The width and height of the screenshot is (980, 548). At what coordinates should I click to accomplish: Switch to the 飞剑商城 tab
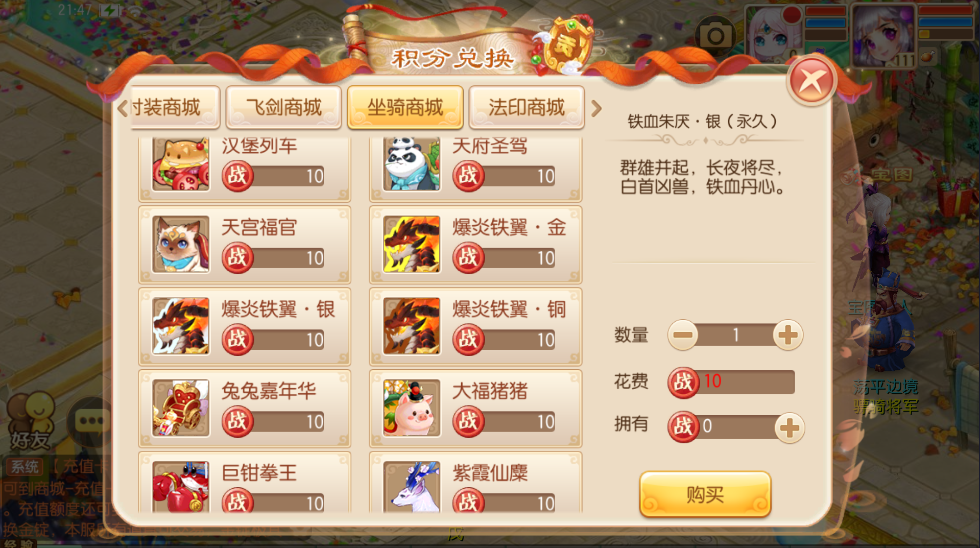coord(284,107)
